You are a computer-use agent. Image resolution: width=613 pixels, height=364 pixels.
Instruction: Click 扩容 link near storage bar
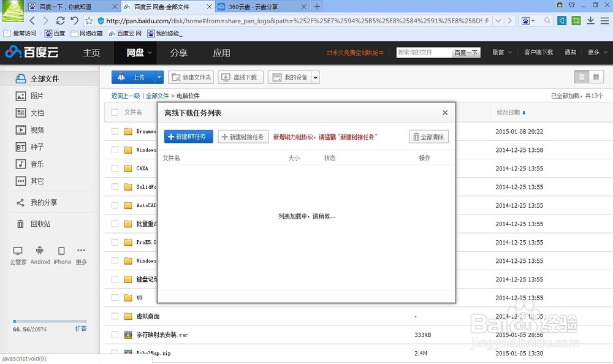coord(81,329)
